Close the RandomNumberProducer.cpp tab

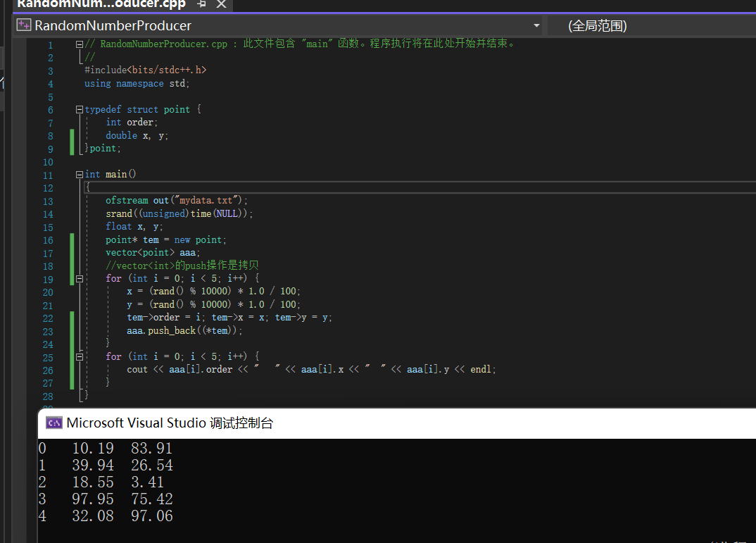(221, 4)
